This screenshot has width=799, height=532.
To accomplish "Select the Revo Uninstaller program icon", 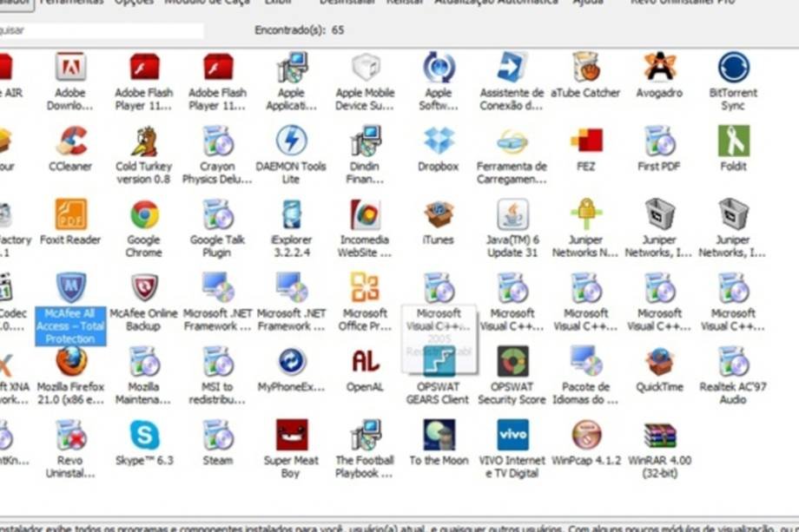I will [x=70, y=435].
